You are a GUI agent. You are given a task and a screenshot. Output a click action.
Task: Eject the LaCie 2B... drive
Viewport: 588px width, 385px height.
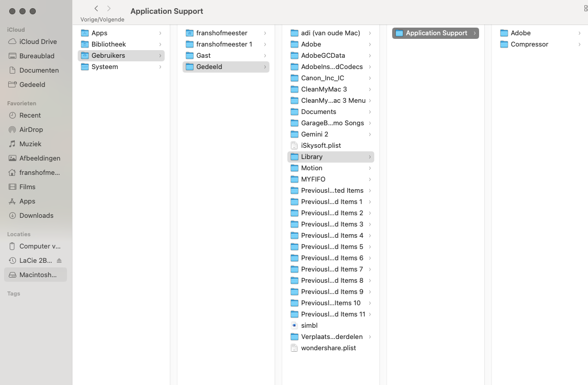59,260
